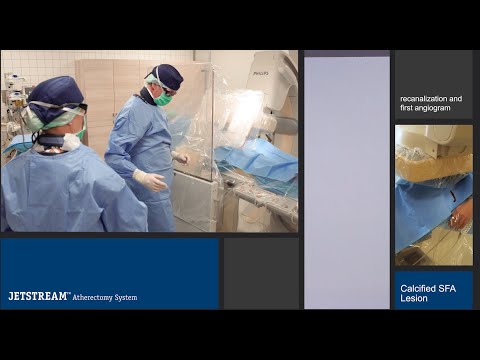The width and height of the screenshot is (480, 360).
Task: Click the dark gray box beside blue banner
Action: (261, 273)
